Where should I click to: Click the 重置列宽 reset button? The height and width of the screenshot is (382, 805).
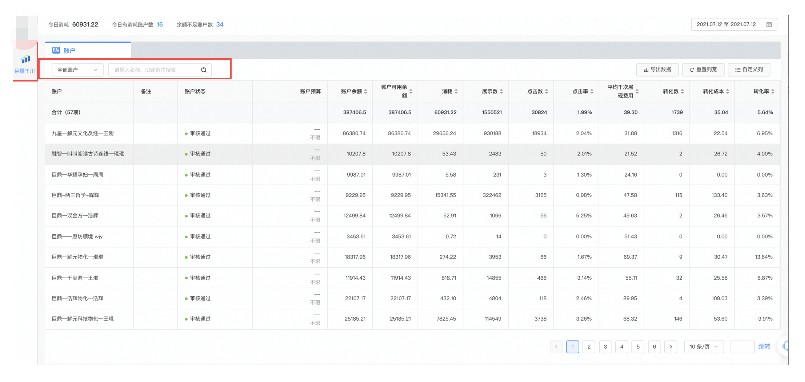pyautogui.click(x=703, y=69)
